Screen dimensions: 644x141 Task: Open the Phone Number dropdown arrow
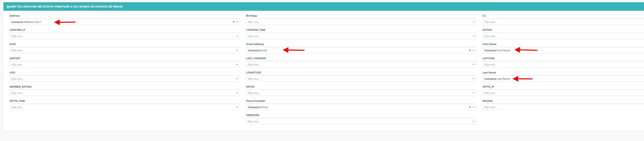coord(474,107)
